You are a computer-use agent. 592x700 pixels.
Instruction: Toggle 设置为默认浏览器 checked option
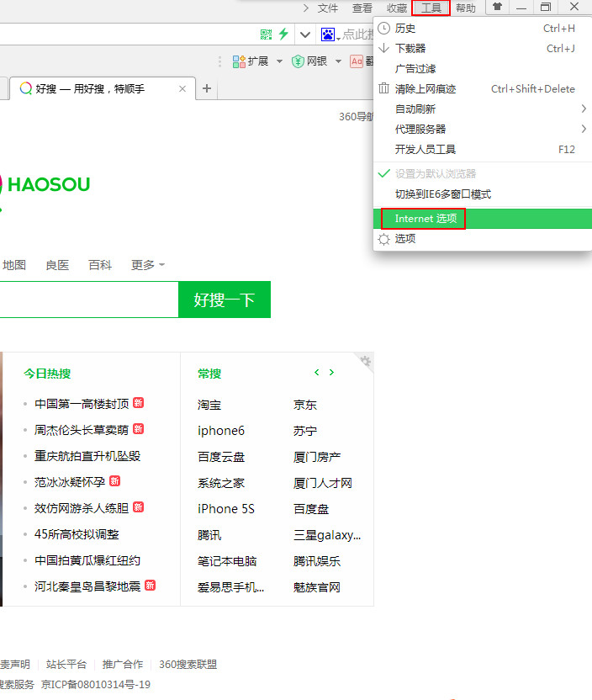coord(435,174)
